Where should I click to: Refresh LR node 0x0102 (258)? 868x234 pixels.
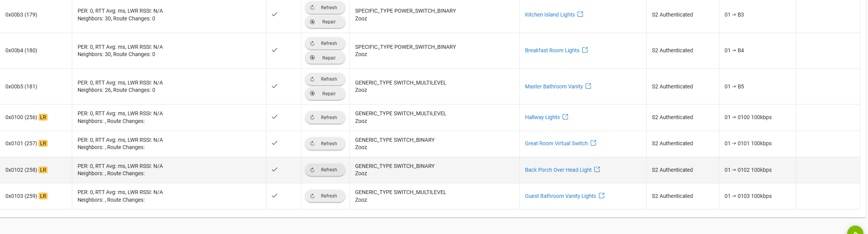tap(325, 170)
